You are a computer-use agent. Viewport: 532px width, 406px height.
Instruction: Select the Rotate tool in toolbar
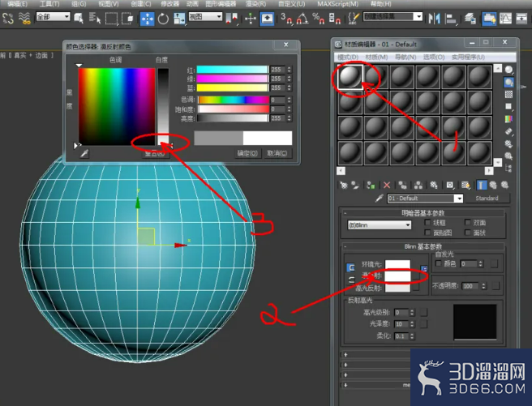tap(163, 19)
